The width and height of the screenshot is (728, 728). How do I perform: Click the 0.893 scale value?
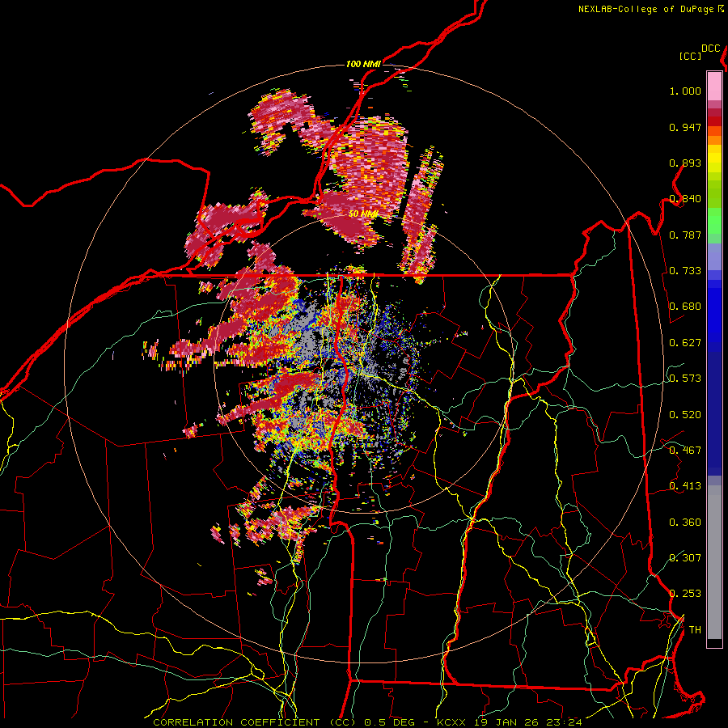pos(685,163)
